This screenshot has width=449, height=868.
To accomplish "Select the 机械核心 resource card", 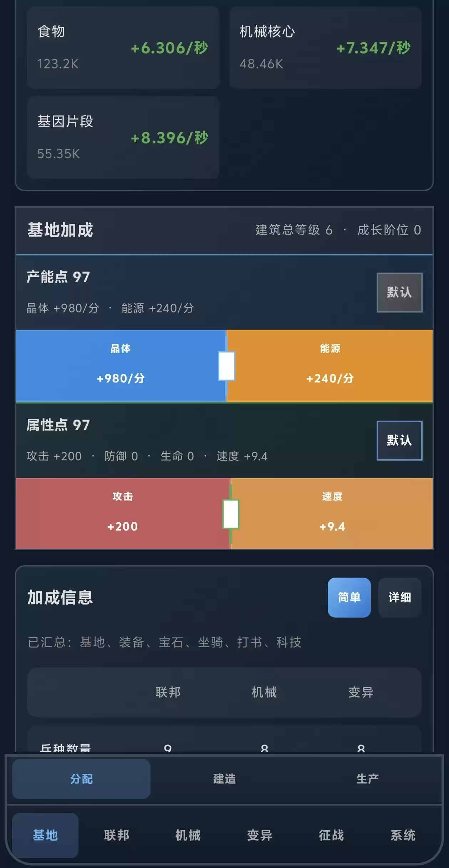I will [325, 47].
